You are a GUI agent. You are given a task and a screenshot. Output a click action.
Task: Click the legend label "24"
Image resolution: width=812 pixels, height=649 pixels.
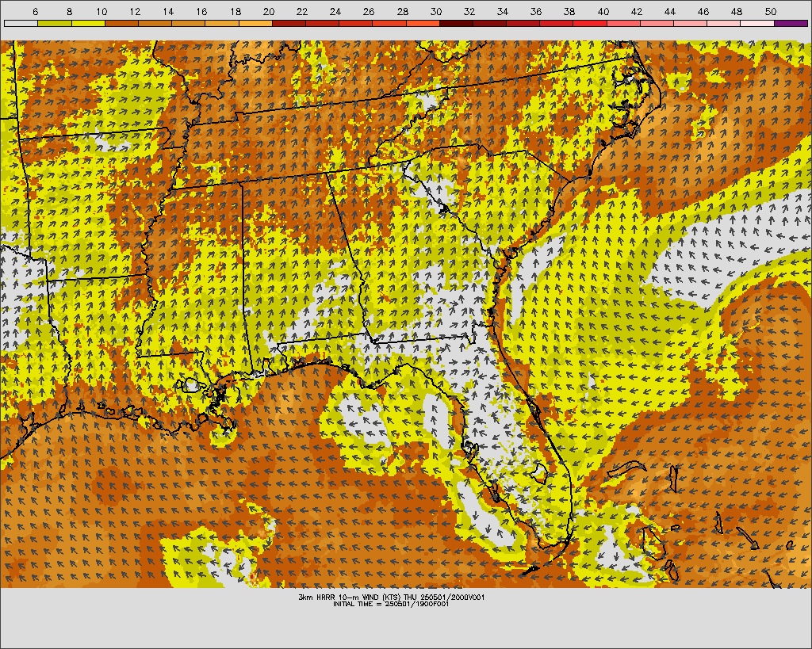[335, 12]
